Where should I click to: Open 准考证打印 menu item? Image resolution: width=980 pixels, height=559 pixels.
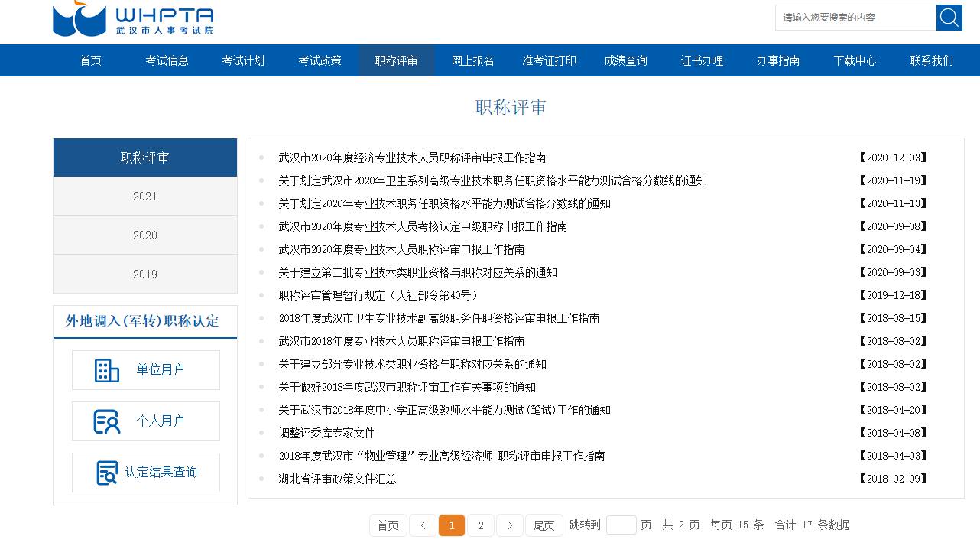pos(550,60)
